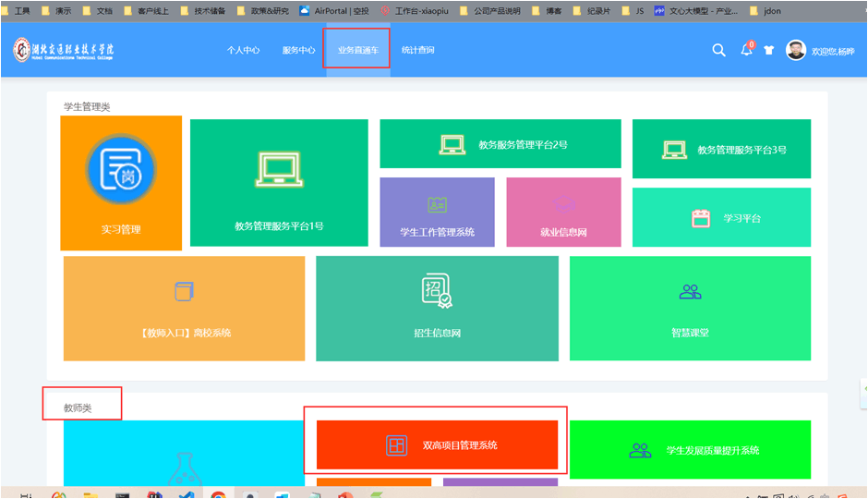
Task: Click the search magnifier icon in header
Action: (718, 51)
